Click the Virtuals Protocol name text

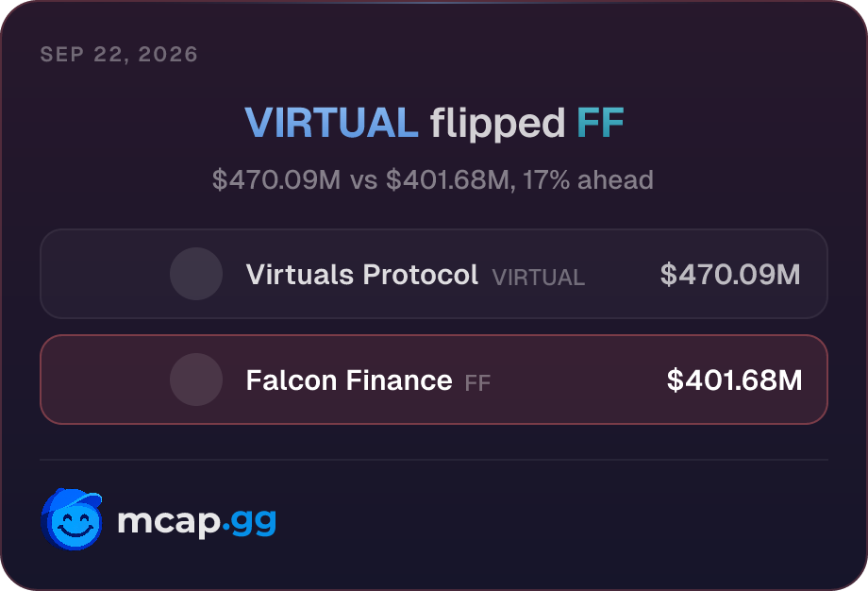tap(362, 274)
